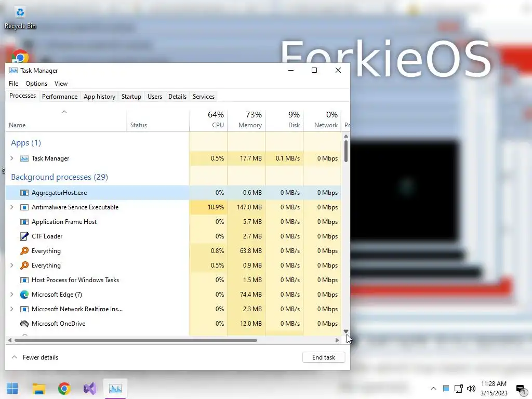Screen dimensions: 532x399
Task: Open the File menu
Action: coord(14,84)
